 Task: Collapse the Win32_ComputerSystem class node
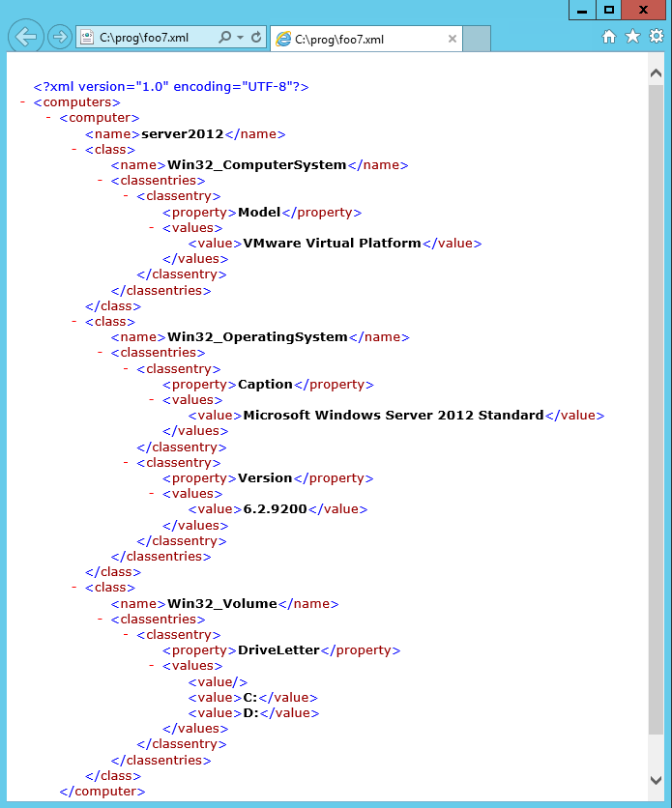tap(74, 149)
